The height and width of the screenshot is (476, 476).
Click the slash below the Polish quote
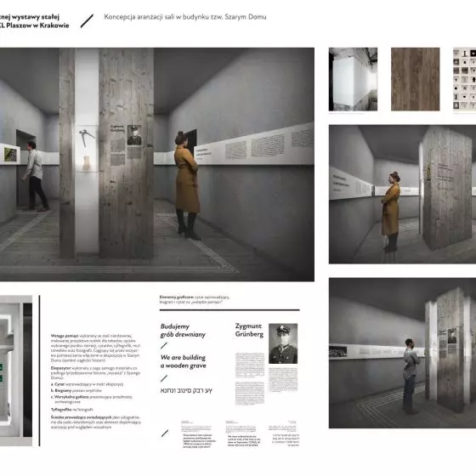(x=164, y=345)
